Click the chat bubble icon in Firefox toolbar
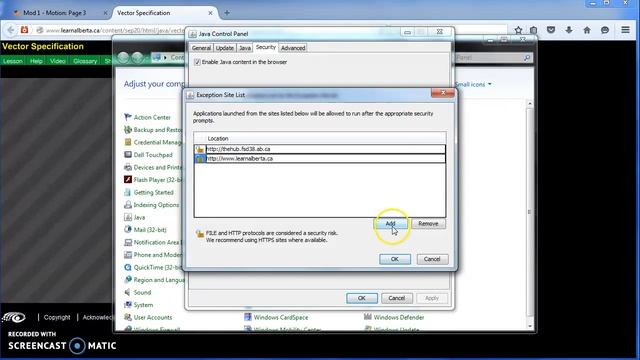Viewport: 640px width, 360px height. pos(605,30)
